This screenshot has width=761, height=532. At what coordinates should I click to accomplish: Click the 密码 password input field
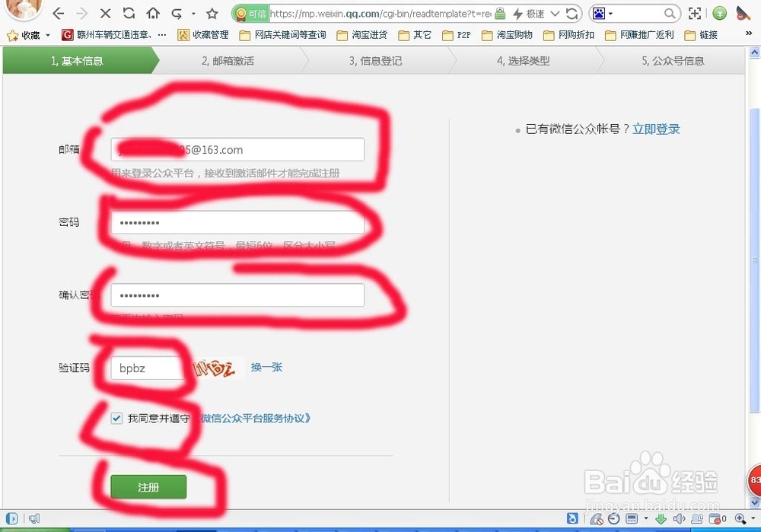[x=237, y=222]
